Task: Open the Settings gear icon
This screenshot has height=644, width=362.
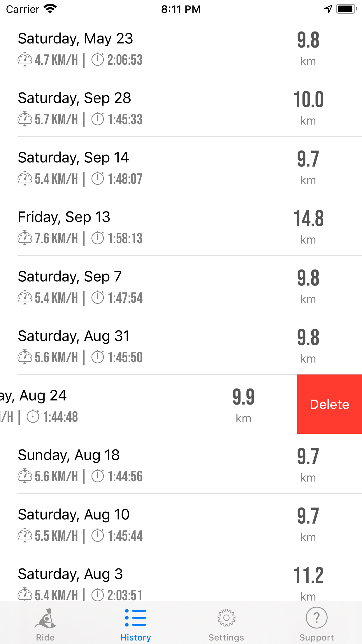Action: pyautogui.click(x=226, y=618)
